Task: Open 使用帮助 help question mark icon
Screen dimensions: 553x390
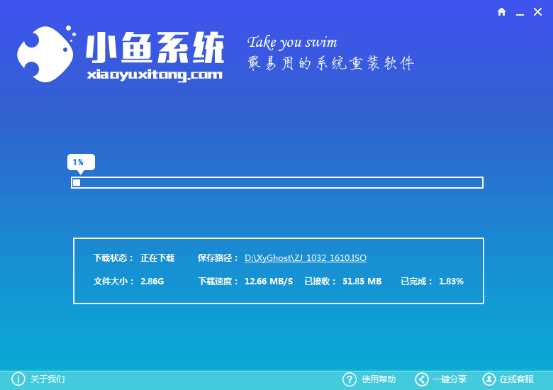Action: pos(349,379)
